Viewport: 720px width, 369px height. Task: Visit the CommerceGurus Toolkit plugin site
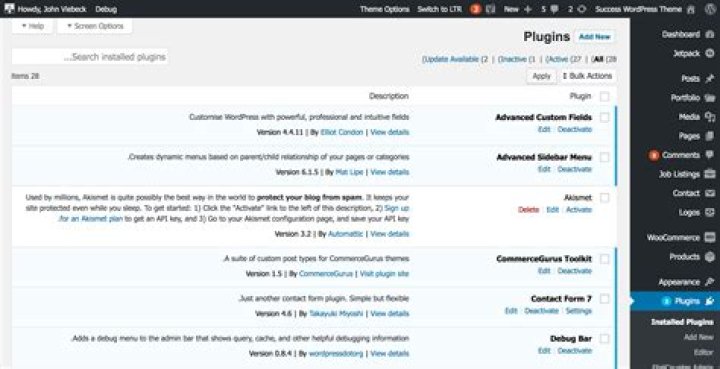point(384,274)
